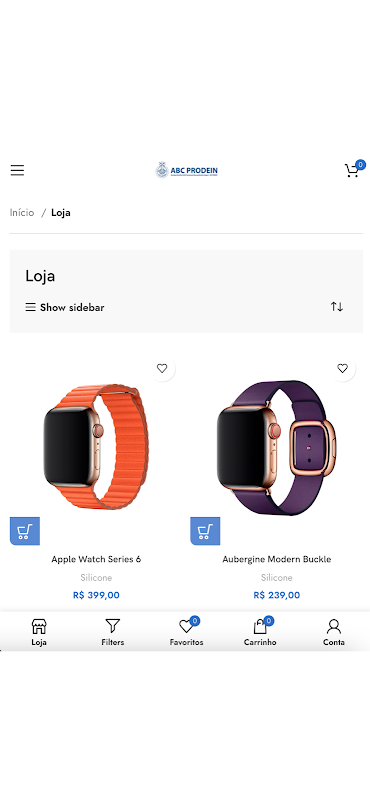Image resolution: width=370 pixels, height=800 pixels.
Task: Open the Filters funnel icon
Action: point(112,626)
